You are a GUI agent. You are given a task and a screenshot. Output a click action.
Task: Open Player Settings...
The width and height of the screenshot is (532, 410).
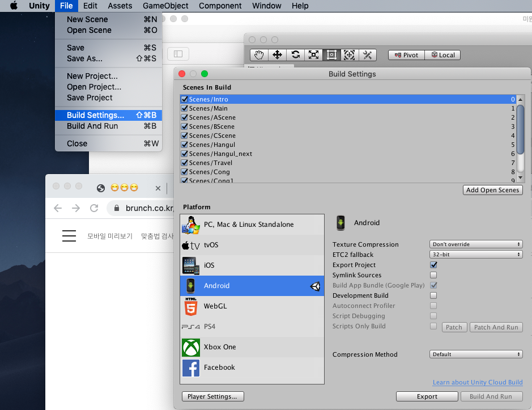[x=212, y=396]
